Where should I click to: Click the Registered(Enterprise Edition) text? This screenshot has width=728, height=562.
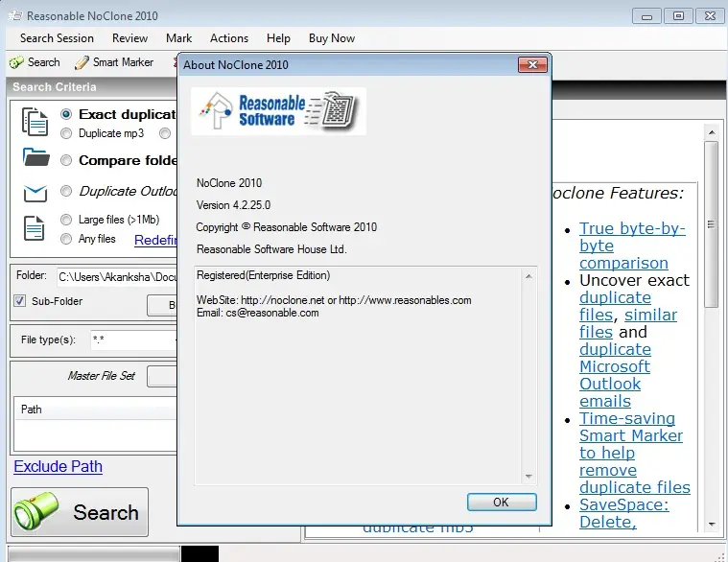(x=263, y=275)
